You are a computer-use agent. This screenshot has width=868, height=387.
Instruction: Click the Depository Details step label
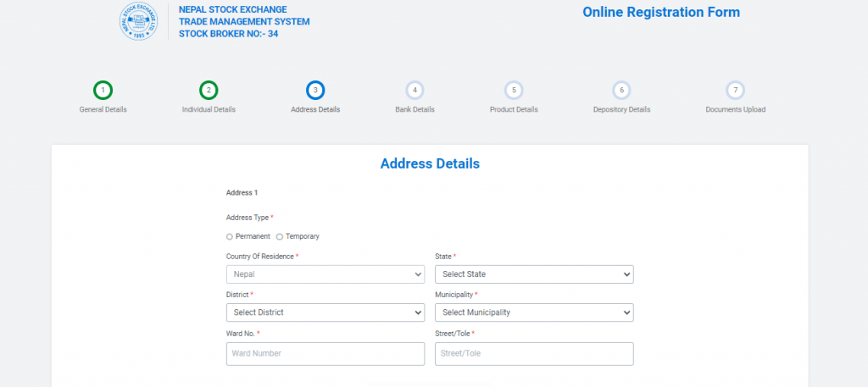[x=621, y=109]
